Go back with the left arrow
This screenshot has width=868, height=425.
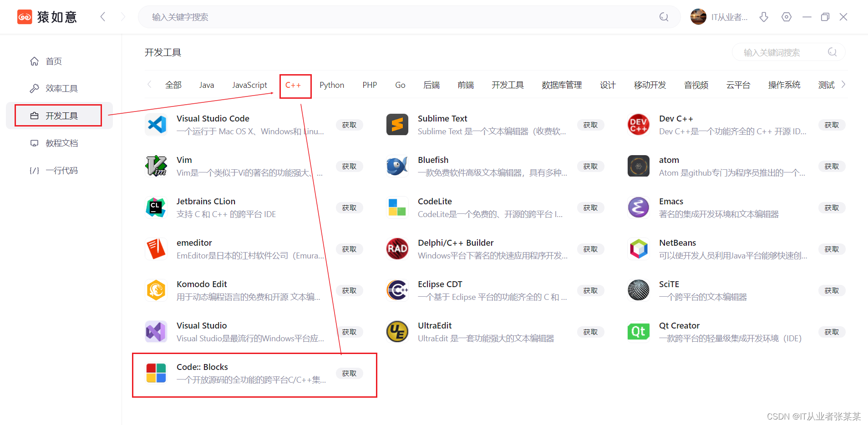[x=103, y=17]
